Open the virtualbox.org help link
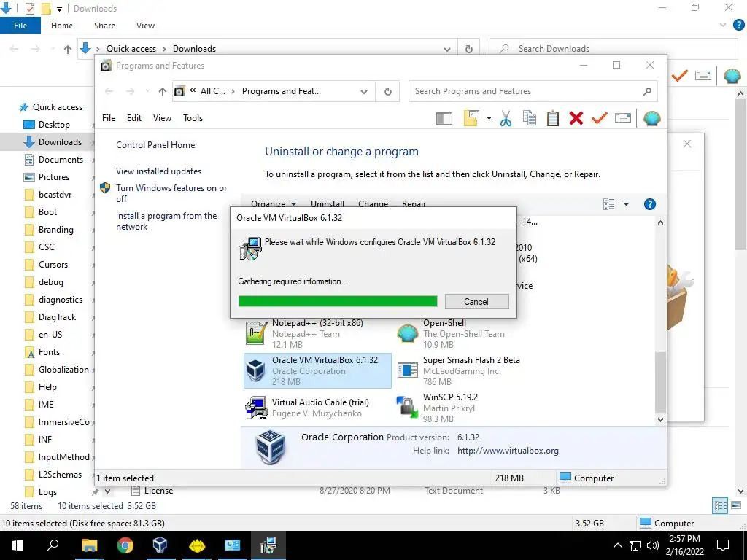Viewport: 747px width, 560px height. tap(508, 451)
